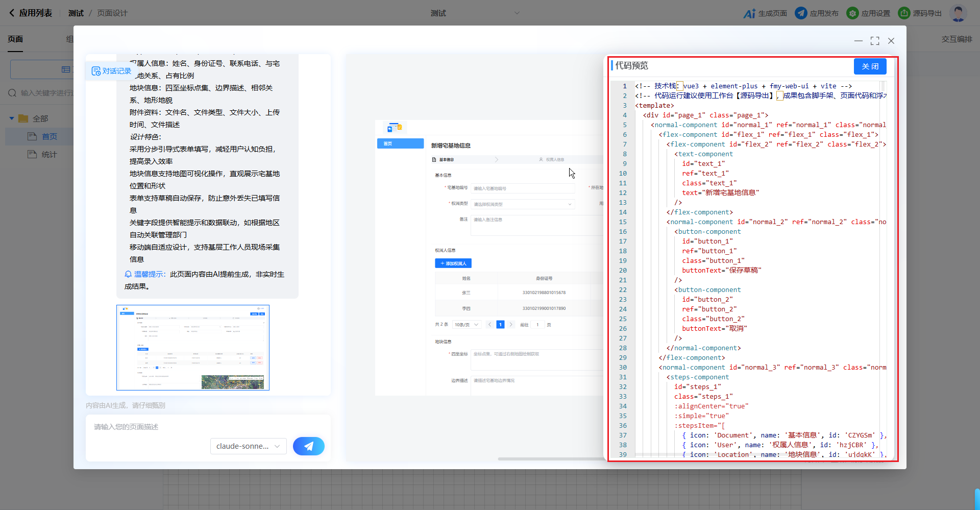The width and height of the screenshot is (980, 510).
Task: Switch to the 页面 tab
Action: pyautogui.click(x=15, y=39)
